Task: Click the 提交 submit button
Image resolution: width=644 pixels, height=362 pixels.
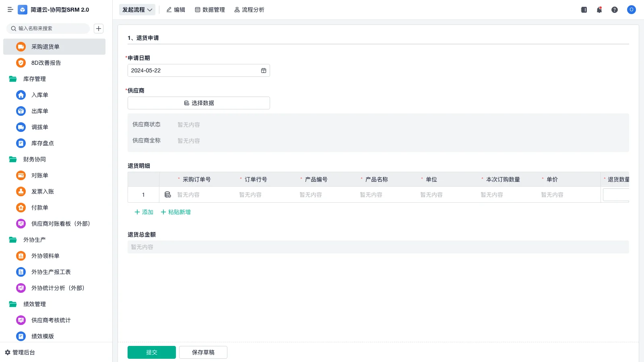Action: [x=152, y=352]
